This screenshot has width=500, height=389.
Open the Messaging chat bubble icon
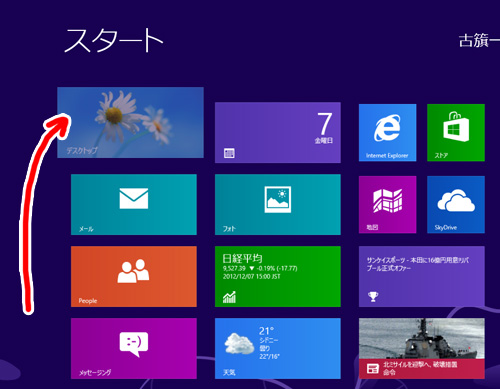(x=134, y=344)
